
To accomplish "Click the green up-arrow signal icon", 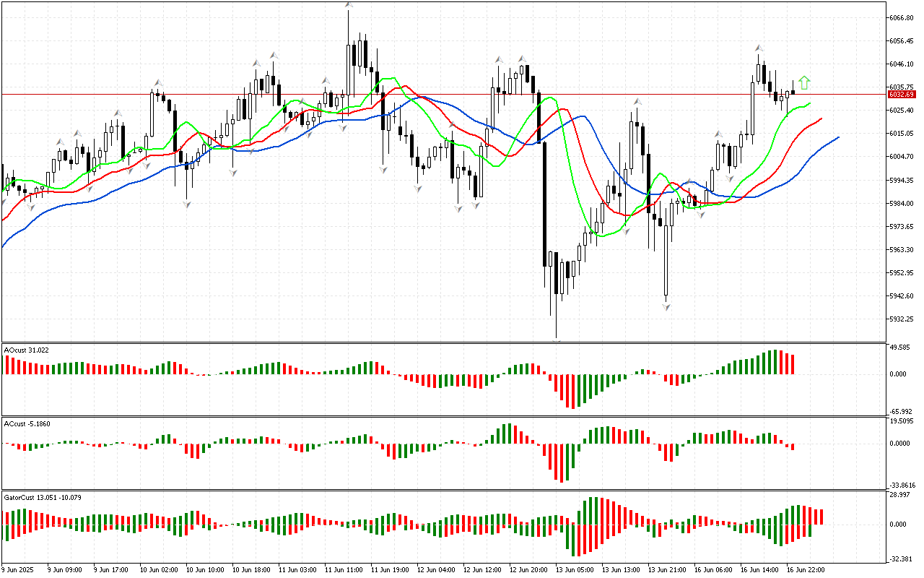I will 805,82.
